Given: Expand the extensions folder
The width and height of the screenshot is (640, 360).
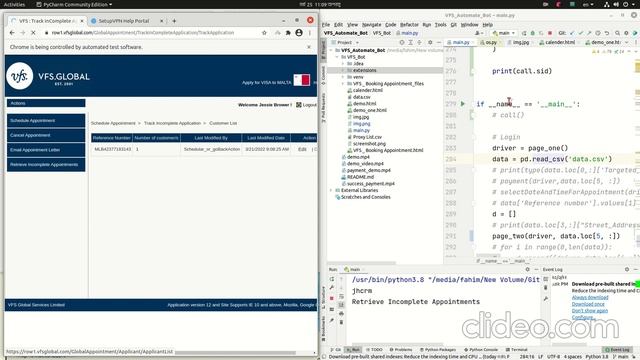Looking at the screenshot, I should [x=343, y=70].
